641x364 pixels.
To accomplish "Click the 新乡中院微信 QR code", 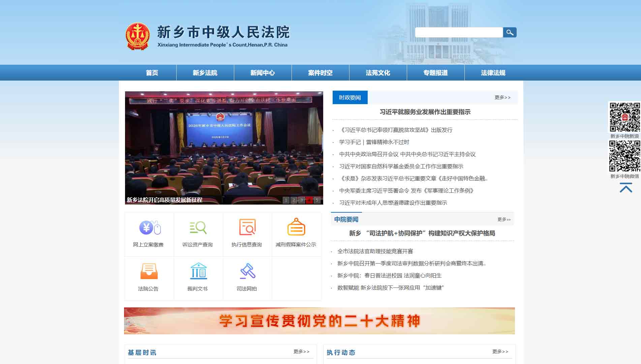I will (624, 156).
